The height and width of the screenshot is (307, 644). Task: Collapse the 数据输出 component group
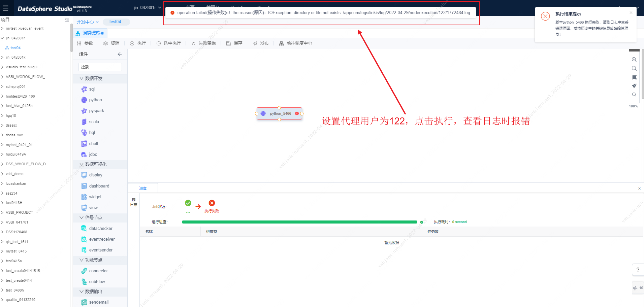coord(81,292)
